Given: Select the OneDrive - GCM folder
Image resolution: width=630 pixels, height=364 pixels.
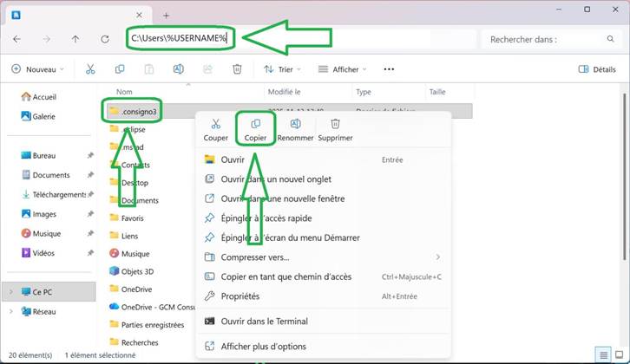Looking at the screenshot, I should 152,307.
